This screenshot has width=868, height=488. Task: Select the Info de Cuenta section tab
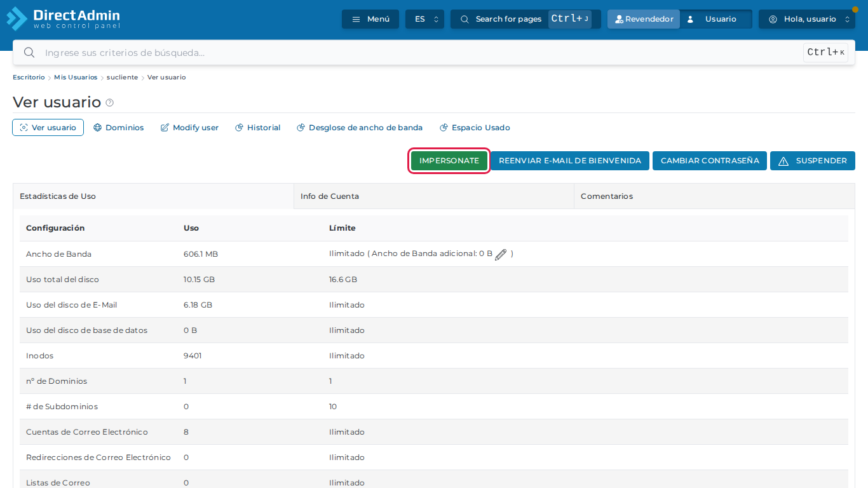pos(434,196)
